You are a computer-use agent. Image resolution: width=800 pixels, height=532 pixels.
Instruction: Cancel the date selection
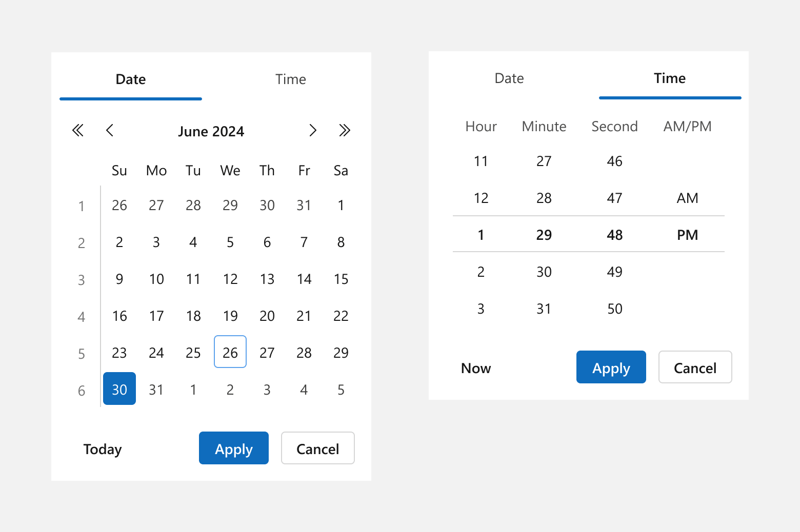317,448
